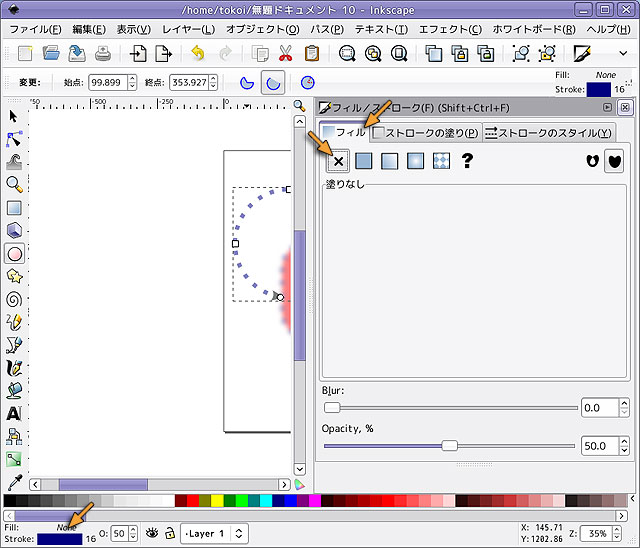Viewport: 640px width, 548px height.
Task: Choose the Text tool
Action: pyautogui.click(x=14, y=413)
